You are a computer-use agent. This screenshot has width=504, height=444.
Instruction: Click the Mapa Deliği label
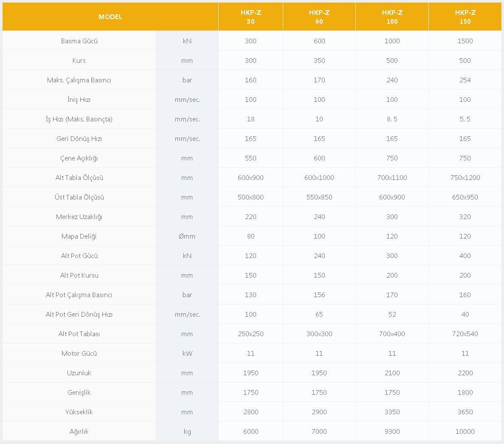79,236
